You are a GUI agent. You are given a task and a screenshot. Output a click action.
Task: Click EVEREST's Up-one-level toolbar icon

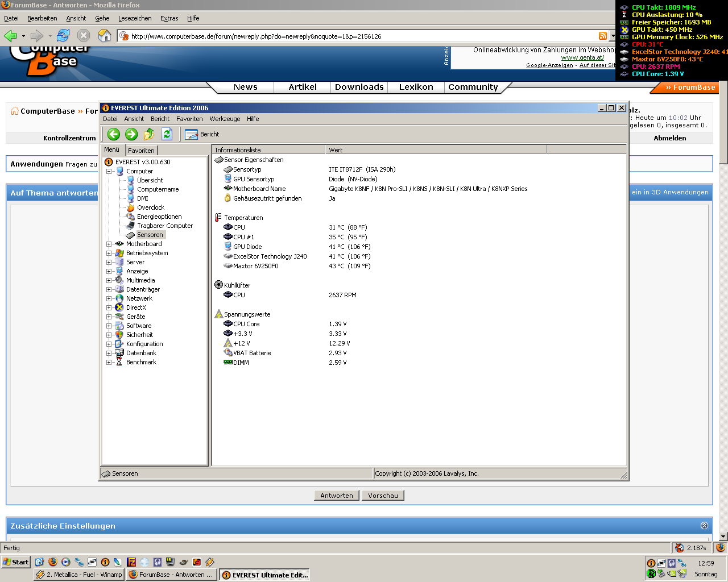[x=149, y=134]
